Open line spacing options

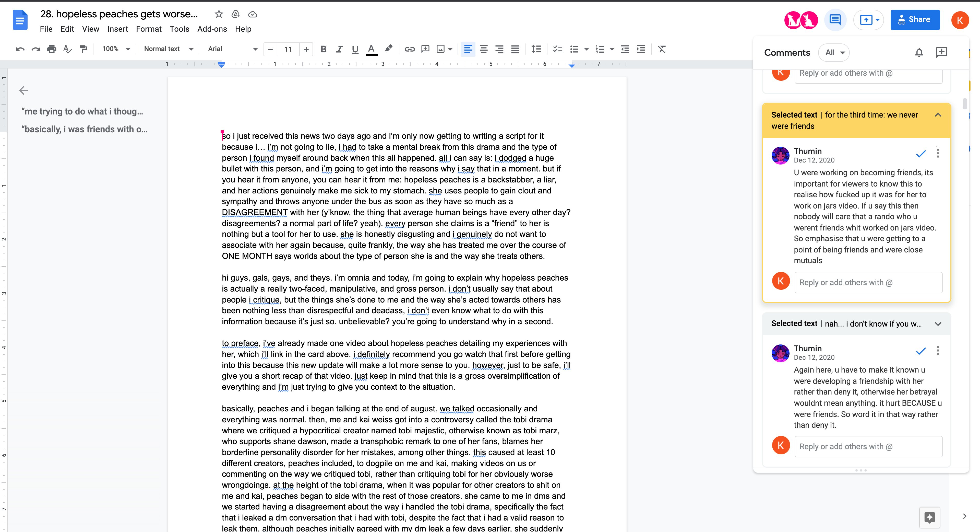(536, 49)
